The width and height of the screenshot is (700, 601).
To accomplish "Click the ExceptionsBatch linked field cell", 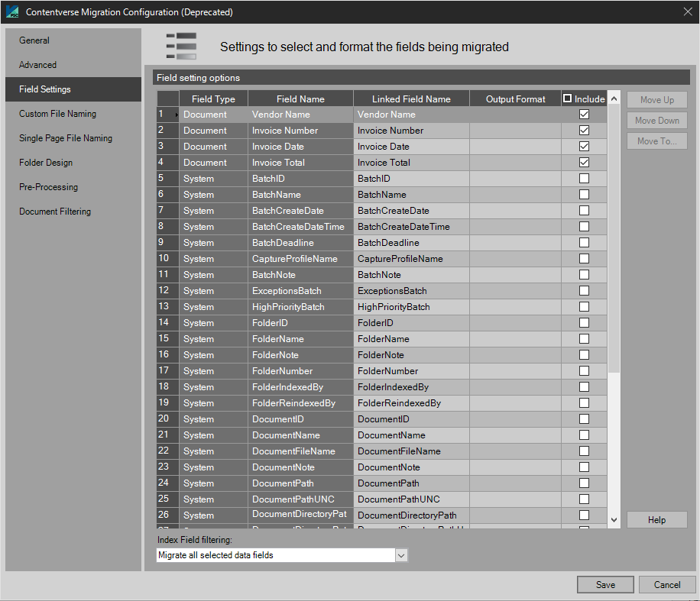I will [411, 291].
